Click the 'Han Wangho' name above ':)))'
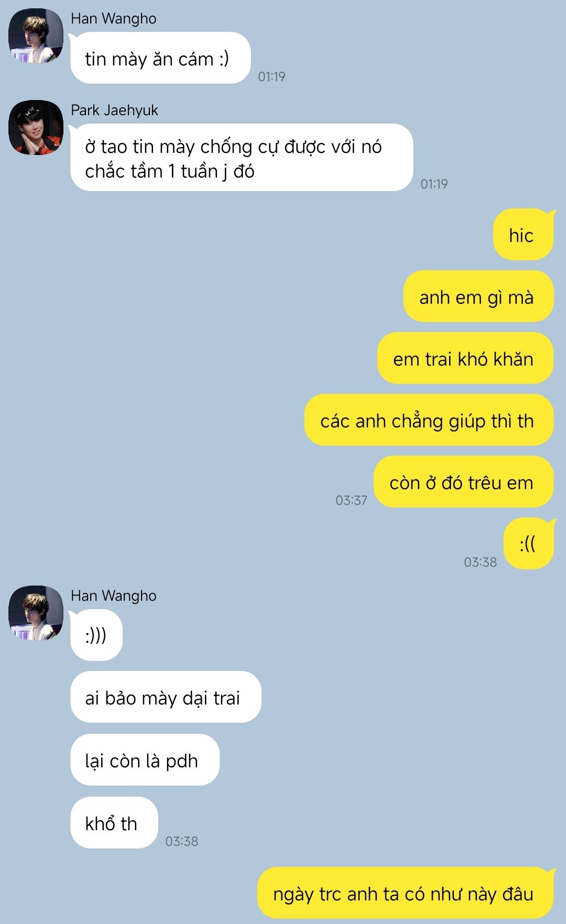566x924 pixels. click(114, 596)
